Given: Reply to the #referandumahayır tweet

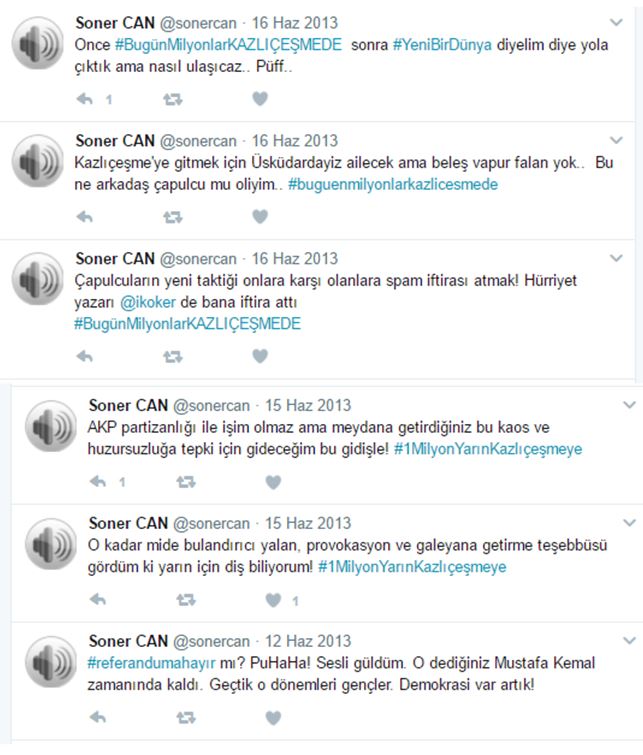Looking at the screenshot, I should tap(98, 717).
